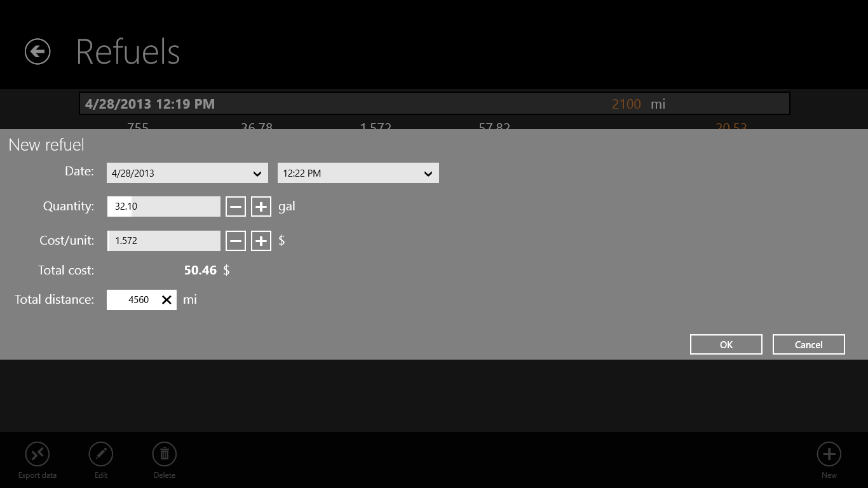868x488 pixels.
Task: Click the OK button
Action: pyautogui.click(x=726, y=344)
